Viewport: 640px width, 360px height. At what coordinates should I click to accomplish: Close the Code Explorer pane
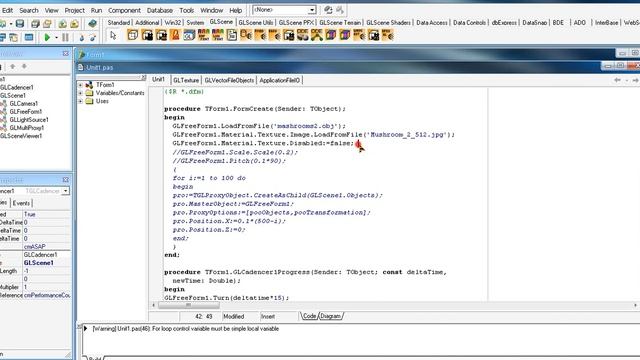(x=143, y=77)
